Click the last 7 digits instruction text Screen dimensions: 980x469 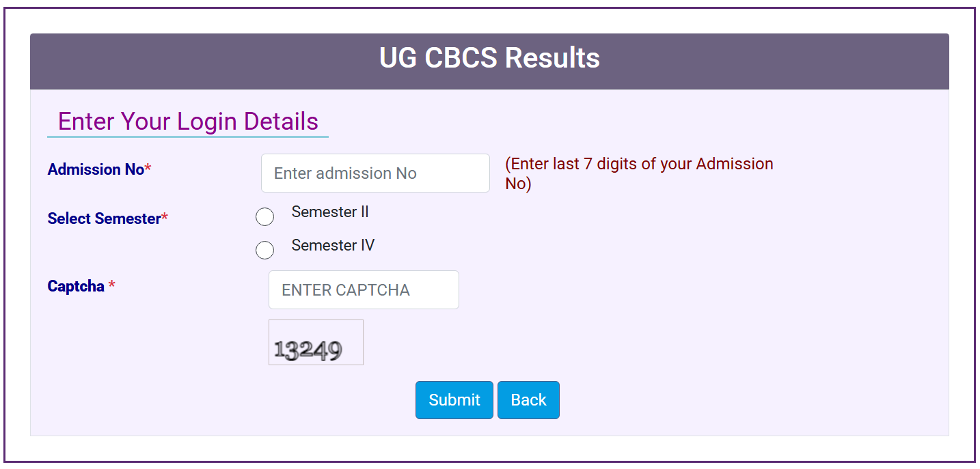click(640, 173)
